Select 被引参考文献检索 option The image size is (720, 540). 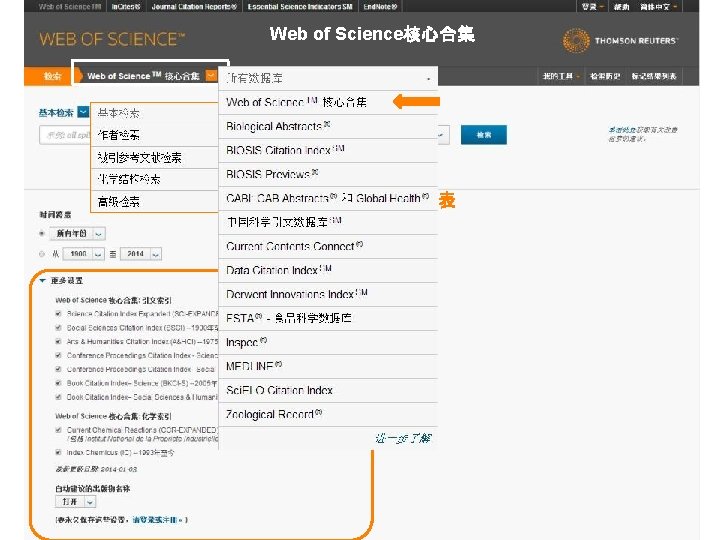[x=155, y=158]
